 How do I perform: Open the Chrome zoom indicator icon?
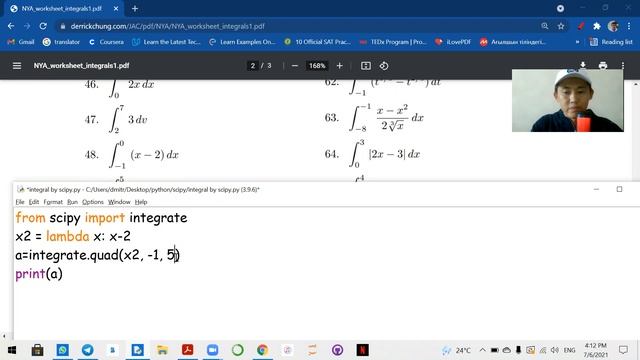(x=544, y=26)
